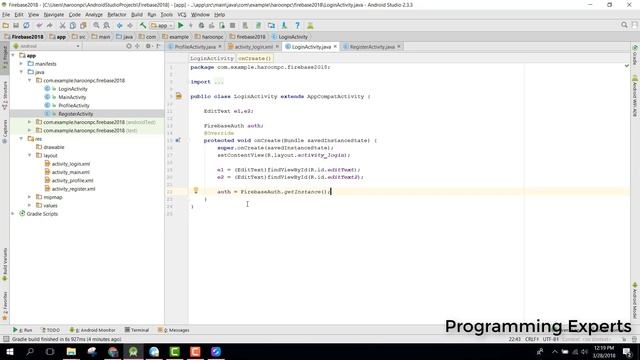Screen dimensions: 640x360
Task: Click the Sync Project with Gradle icon
Action: click(258, 25)
